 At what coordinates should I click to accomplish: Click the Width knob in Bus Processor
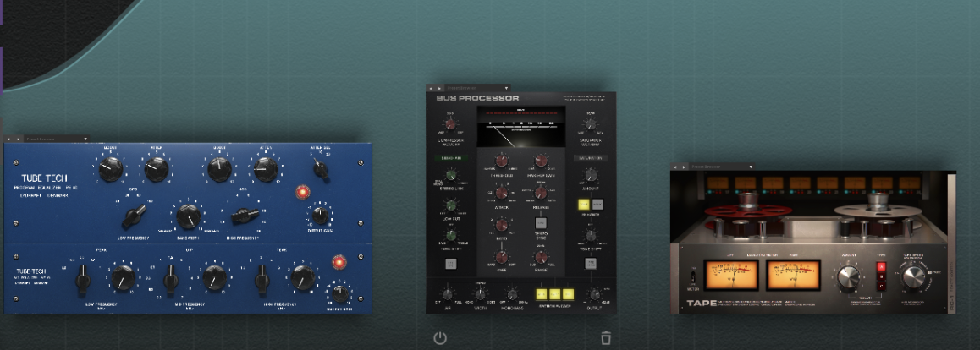tap(479, 294)
